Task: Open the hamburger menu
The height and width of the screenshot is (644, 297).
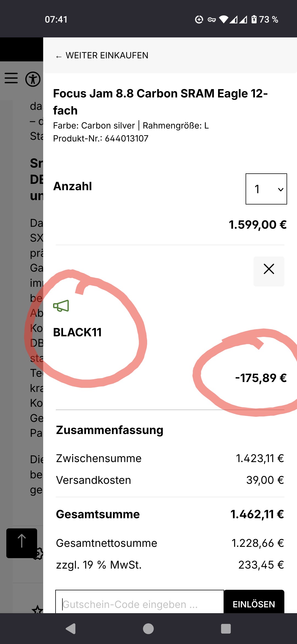Action: [11, 78]
